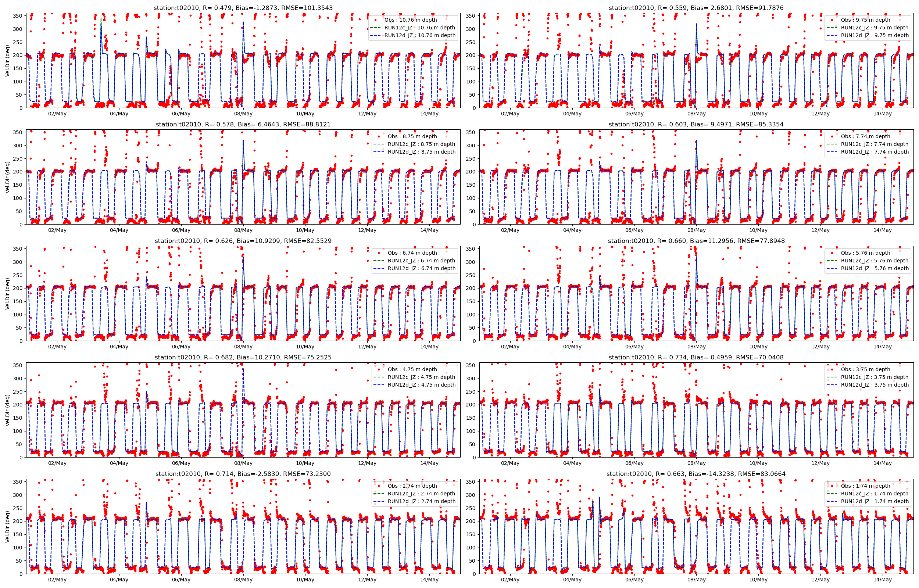Click the title showing Bias=10.2710
919x588 pixels.
(x=243, y=357)
